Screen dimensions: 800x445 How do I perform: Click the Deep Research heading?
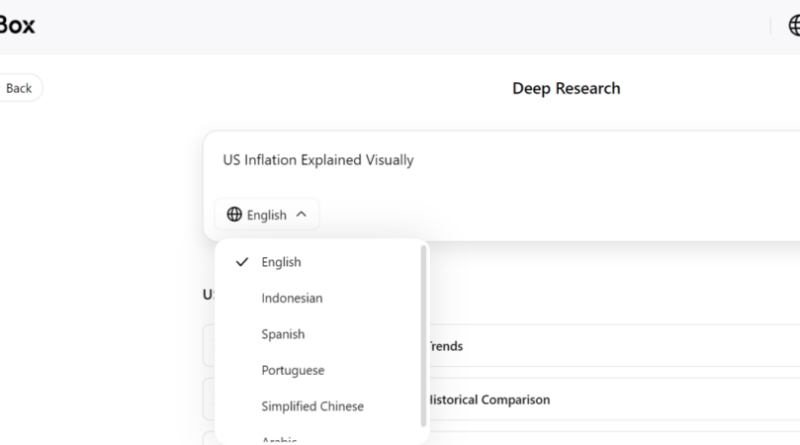click(x=566, y=88)
